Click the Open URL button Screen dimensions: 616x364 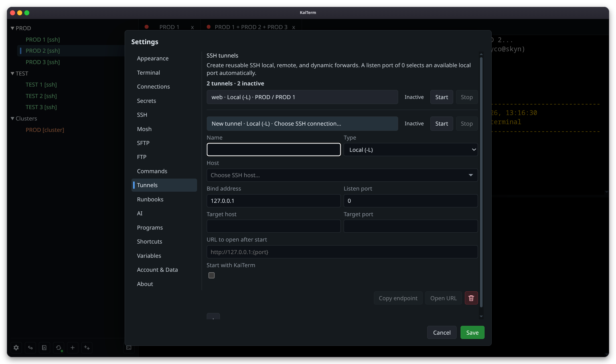443,298
